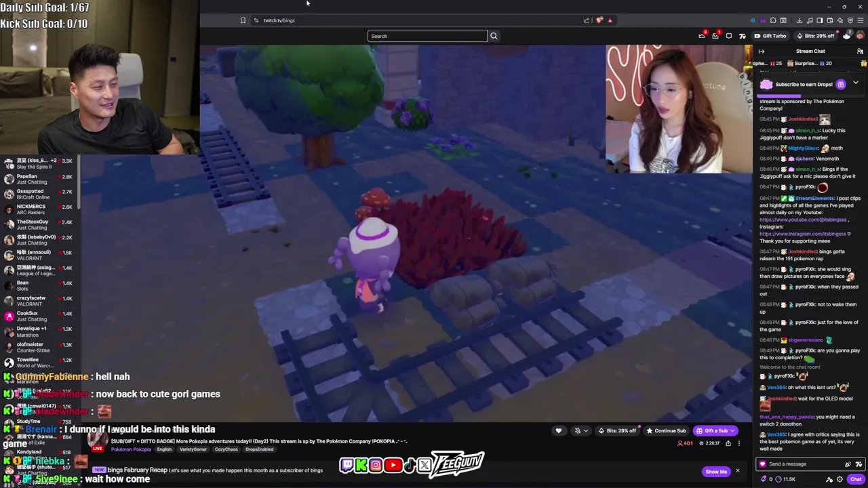Image resolution: width=868 pixels, height=488 pixels.
Task: Open NICKMERCS channel in sidebar
Action: coord(39,209)
